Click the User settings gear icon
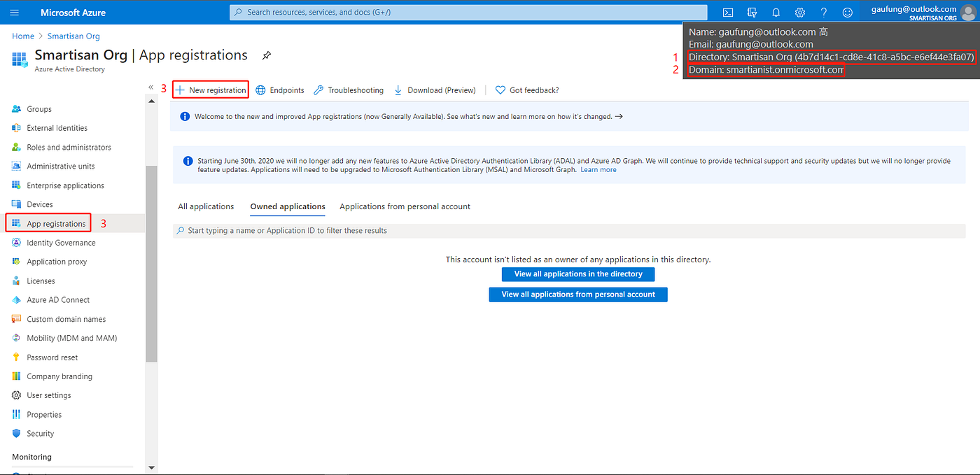The width and height of the screenshot is (980, 475). [x=16, y=395]
